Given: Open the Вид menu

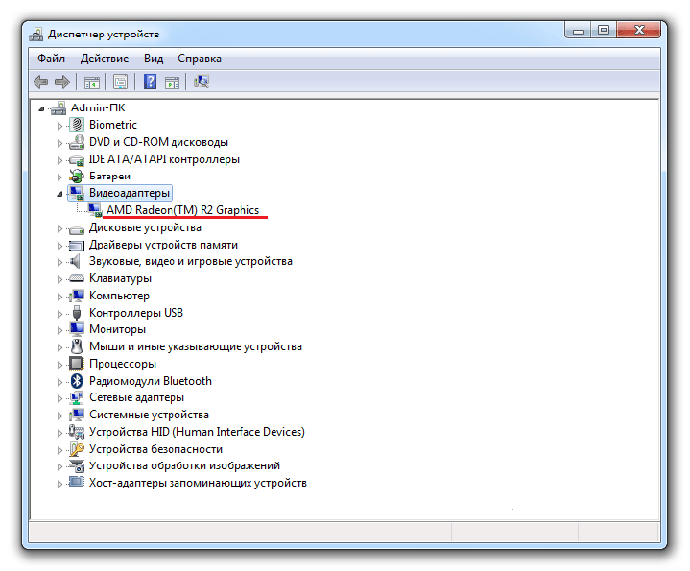Looking at the screenshot, I should [153, 59].
